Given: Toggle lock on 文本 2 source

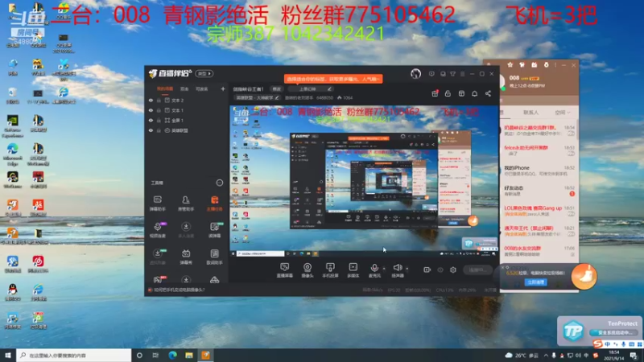Looking at the screenshot, I should 159,100.
